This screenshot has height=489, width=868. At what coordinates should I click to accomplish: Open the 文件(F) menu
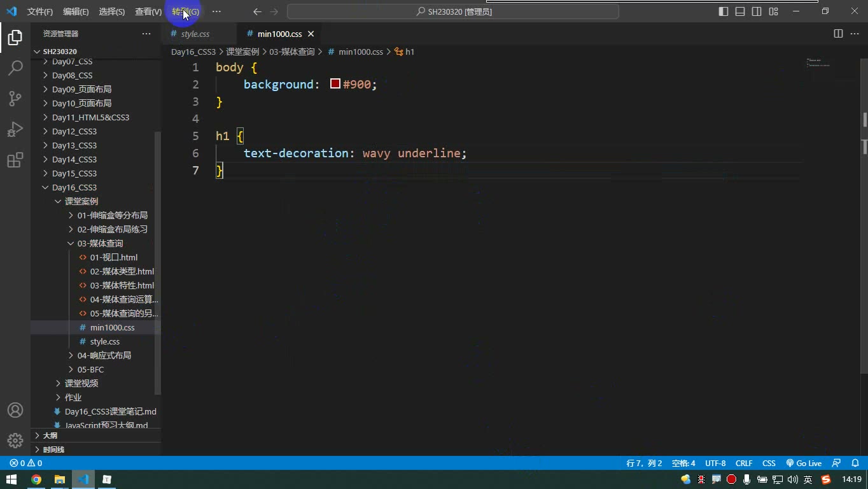click(40, 11)
